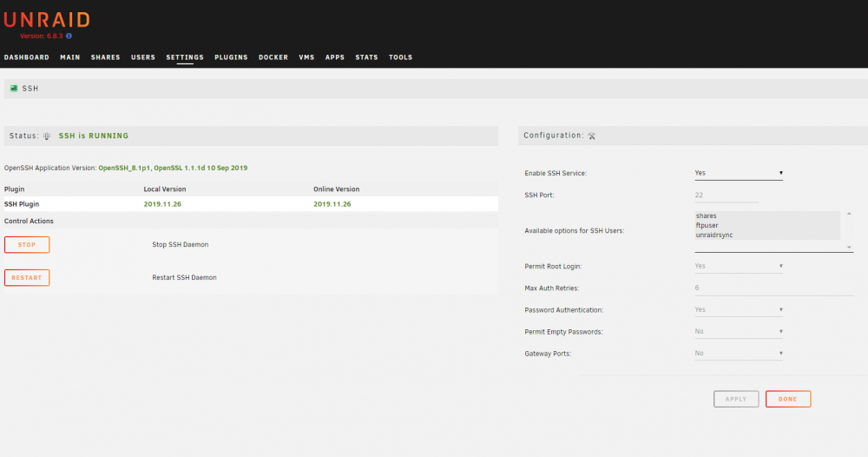Open the Stats page

point(366,57)
